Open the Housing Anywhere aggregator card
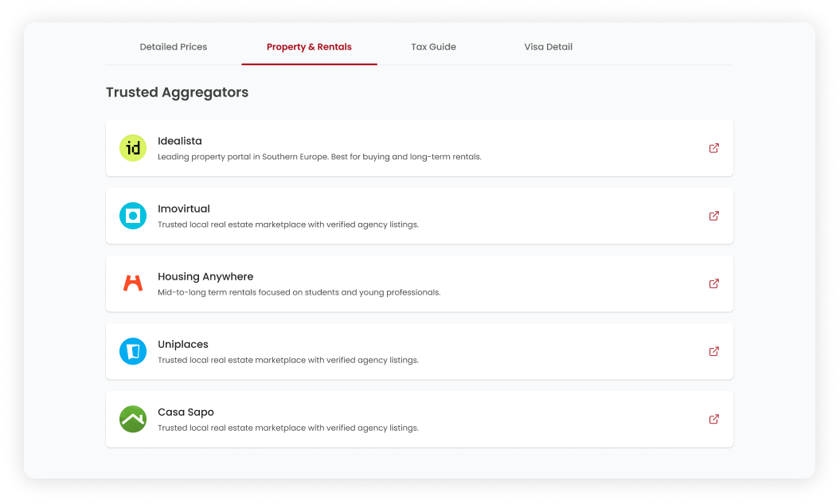The width and height of the screenshot is (840, 504). (x=420, y=283)
